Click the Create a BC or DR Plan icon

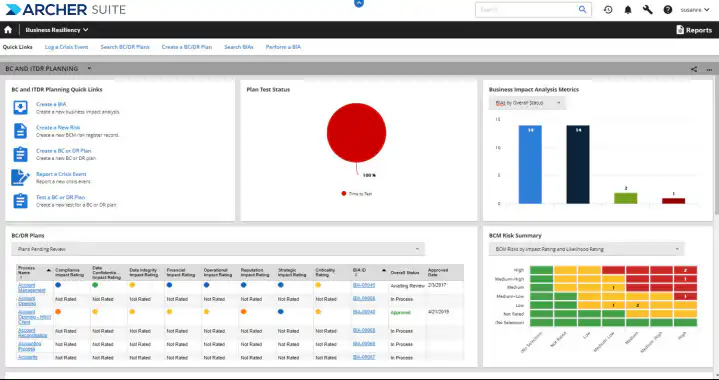coord(20,154)
